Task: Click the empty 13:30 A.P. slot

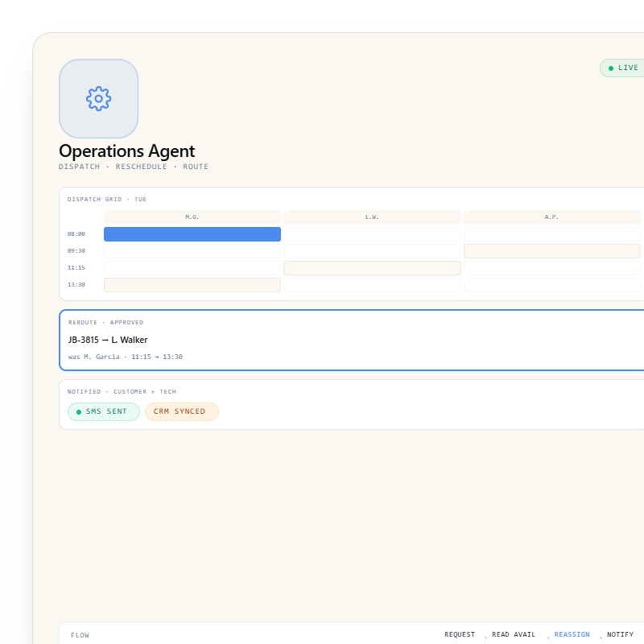Action: [552, 285]
